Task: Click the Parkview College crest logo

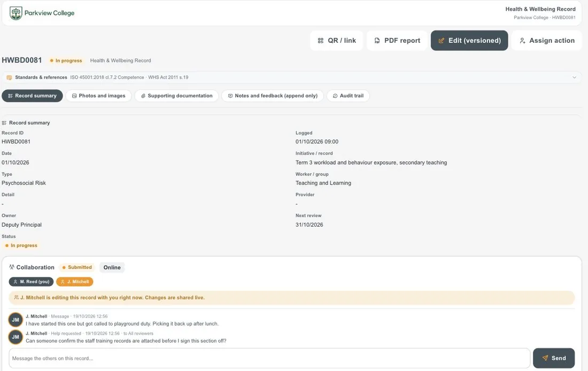Action: tap(16, 13)
